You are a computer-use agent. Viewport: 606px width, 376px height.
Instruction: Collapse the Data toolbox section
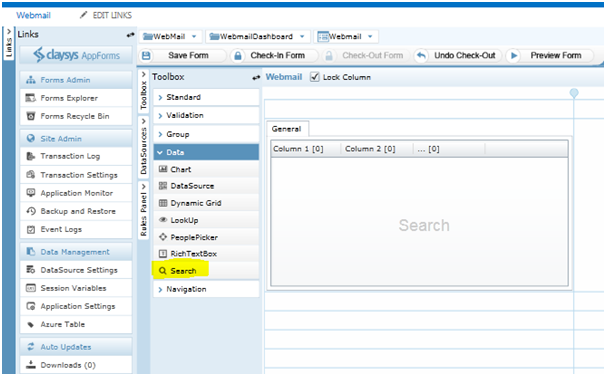[206, 152]
